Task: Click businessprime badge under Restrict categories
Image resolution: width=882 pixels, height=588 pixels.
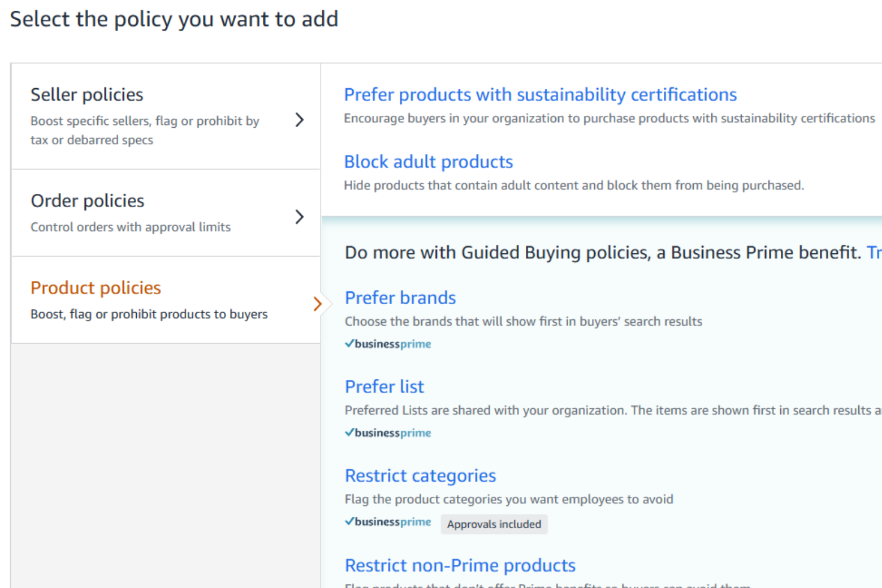Action: coord(388,521)
